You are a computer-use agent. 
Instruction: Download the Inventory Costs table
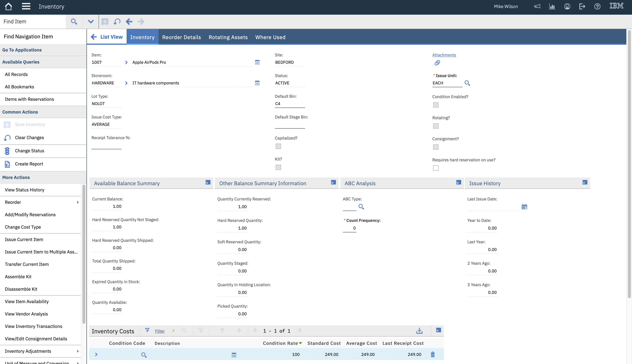click(419, 331)
